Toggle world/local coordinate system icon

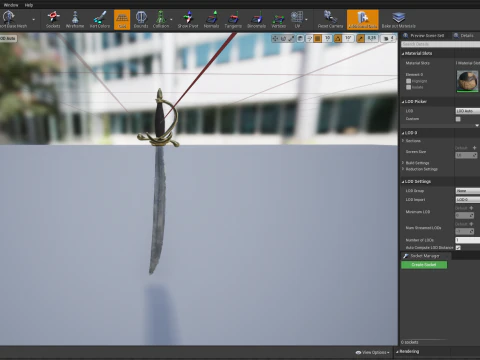point(300,39)
